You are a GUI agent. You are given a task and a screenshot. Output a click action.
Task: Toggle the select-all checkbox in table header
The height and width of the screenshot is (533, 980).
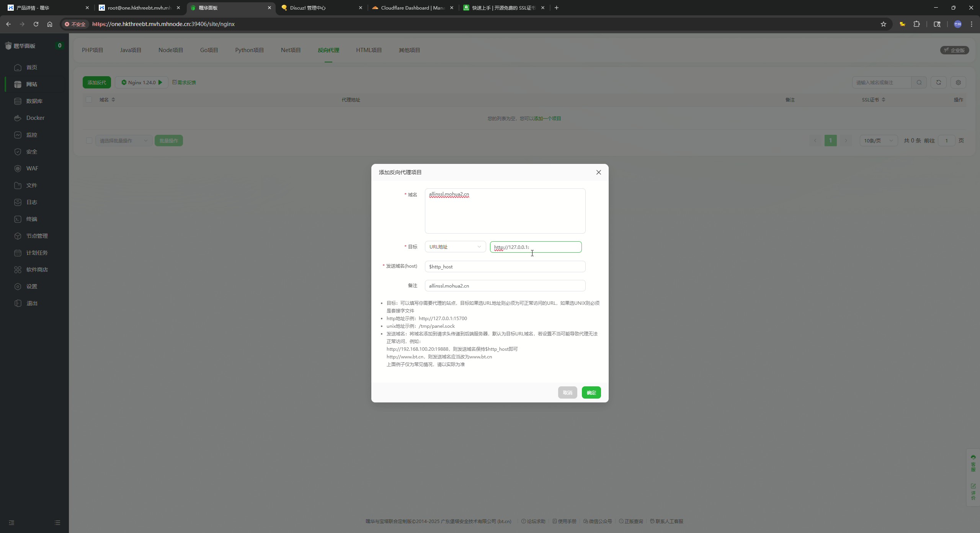[x=89, y=100]
